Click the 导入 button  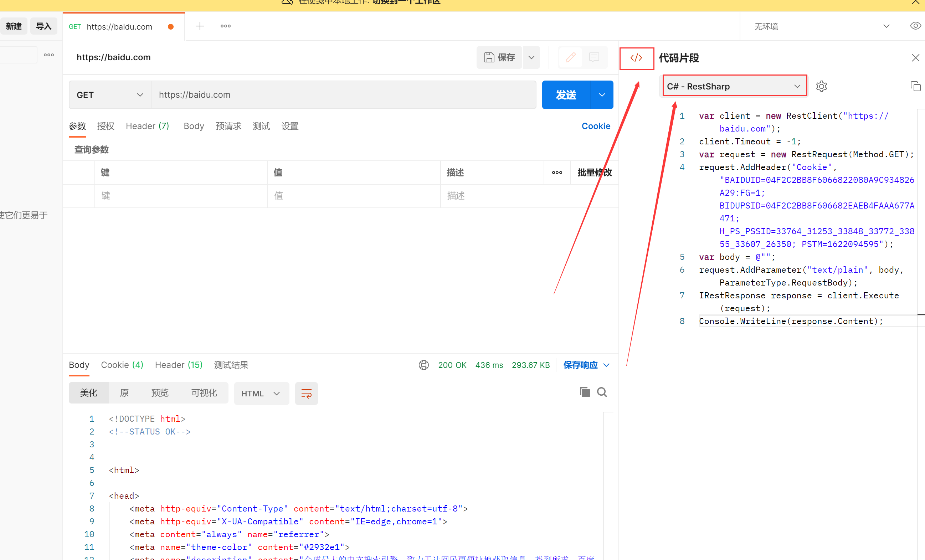click(x=43, y=26)
